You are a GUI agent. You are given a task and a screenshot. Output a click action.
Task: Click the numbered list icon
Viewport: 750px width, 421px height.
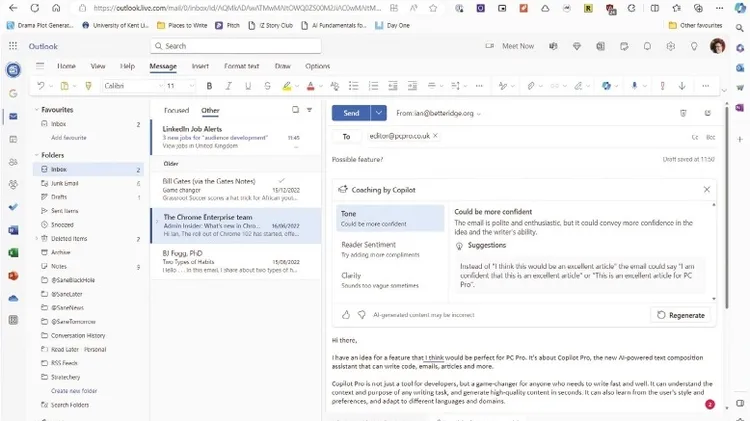[373, 86]
